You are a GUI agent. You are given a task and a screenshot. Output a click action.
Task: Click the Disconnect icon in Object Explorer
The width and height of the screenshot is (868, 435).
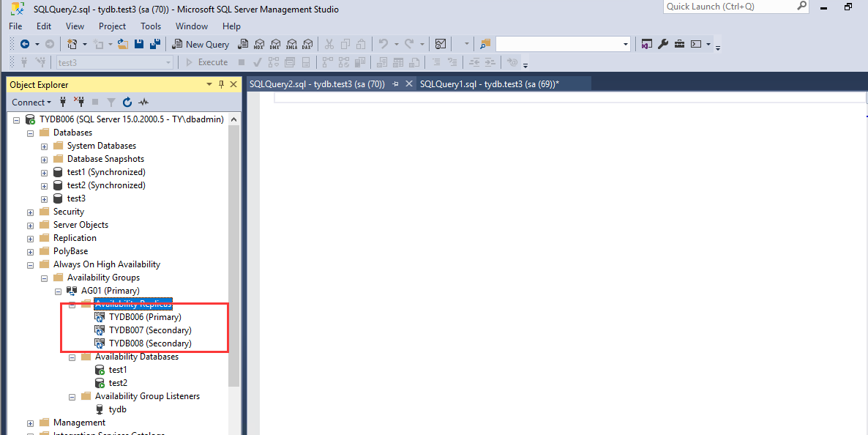pyautogui.click(x=79, y=102)
